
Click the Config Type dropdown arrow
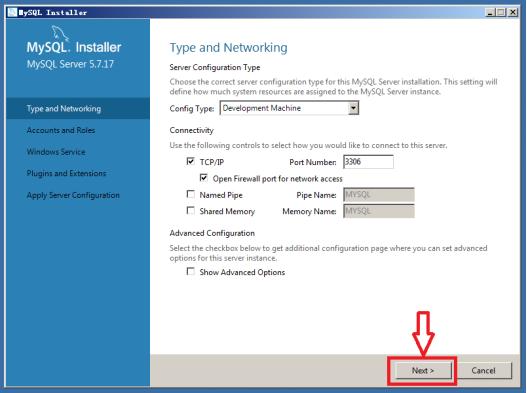tap(353, 108)
